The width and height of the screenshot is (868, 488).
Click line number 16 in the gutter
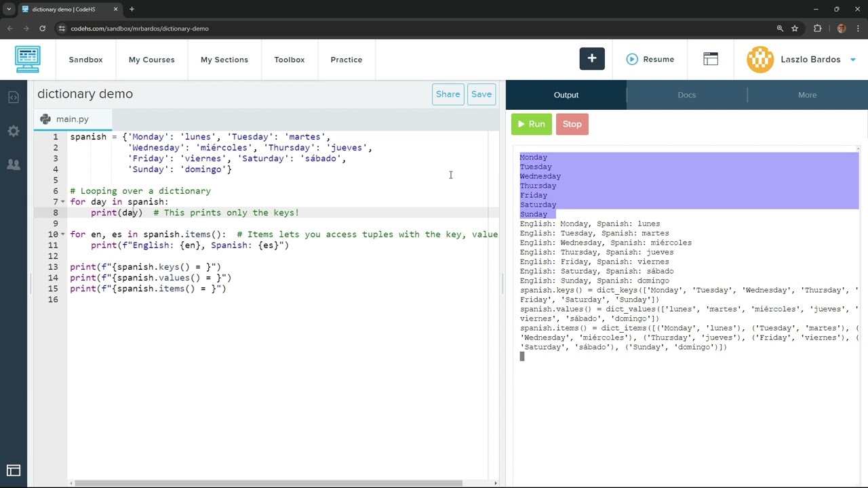pyautogui.click(x=53, y=300)
